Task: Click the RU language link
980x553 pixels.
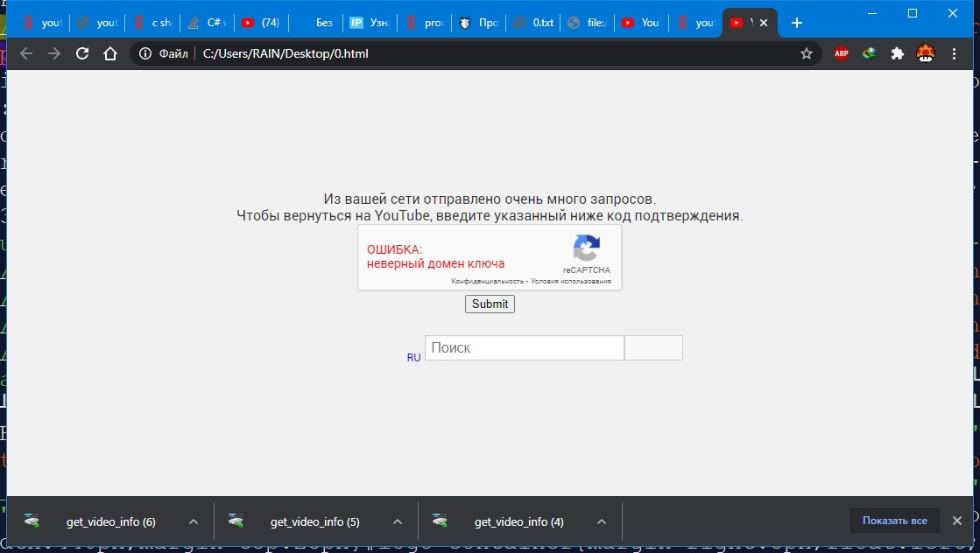Action: (413, 358)
